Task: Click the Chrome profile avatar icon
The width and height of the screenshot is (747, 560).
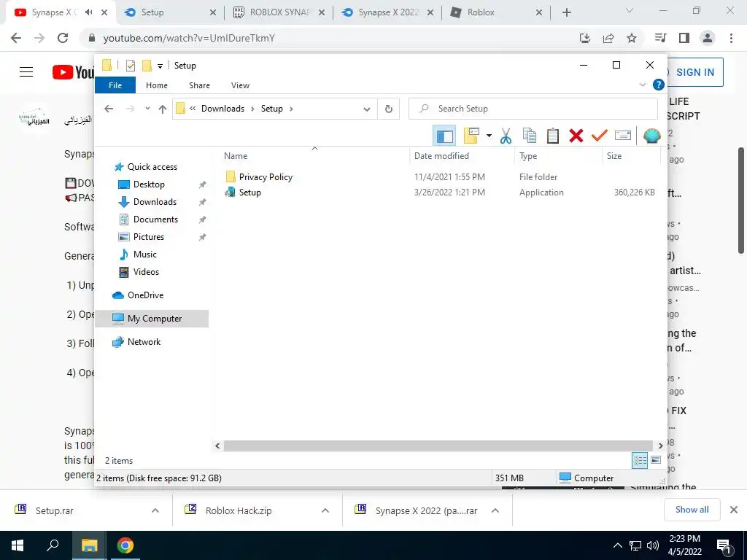Action: (708, 38)
